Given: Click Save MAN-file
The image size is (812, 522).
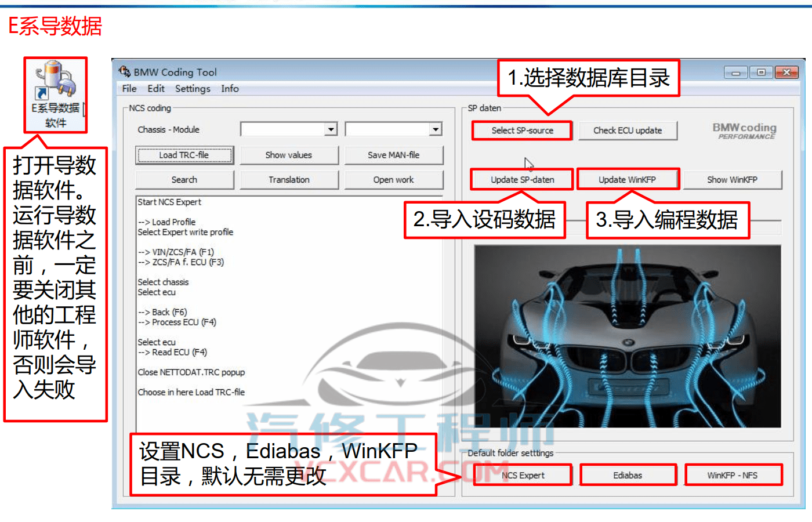Looking at the screenshot, I should point(394,155).
